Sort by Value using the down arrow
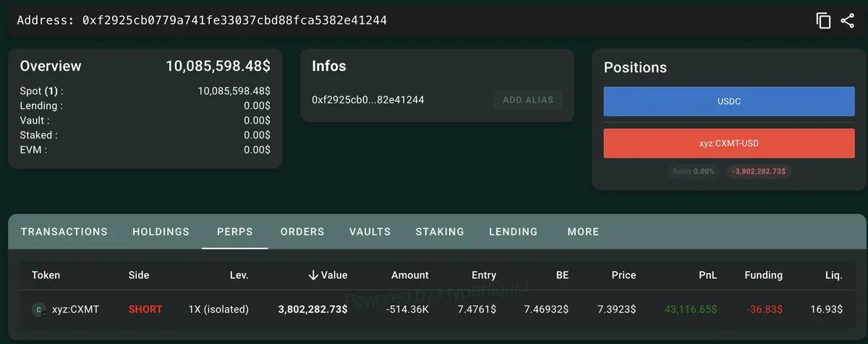868x344 pixels. click(313, 275)
